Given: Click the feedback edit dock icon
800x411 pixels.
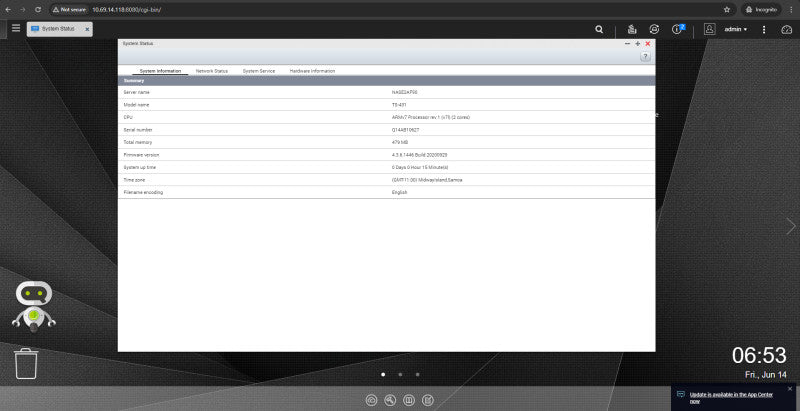Looking at the screenshot, I should [x=428, y=400].
